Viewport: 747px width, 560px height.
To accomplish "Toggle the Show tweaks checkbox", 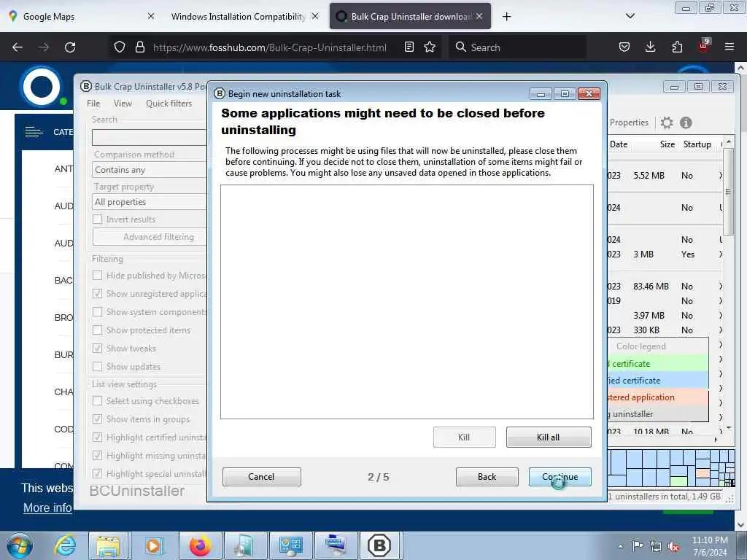I will coord(98,348).
